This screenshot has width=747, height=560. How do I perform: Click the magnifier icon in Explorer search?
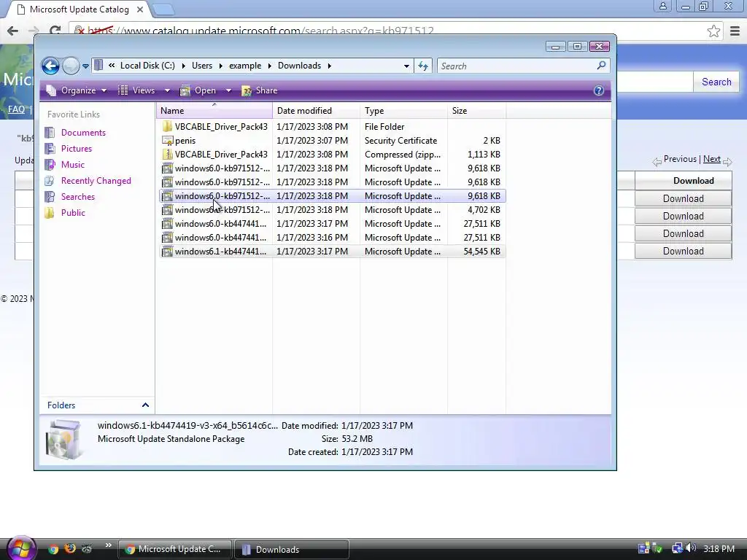point(601,65)
